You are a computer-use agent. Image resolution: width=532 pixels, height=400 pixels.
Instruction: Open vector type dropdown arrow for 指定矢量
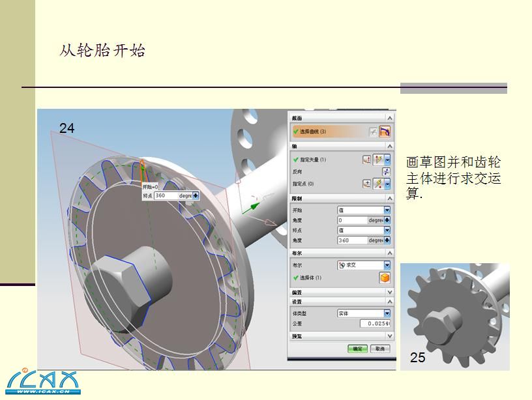387,160
